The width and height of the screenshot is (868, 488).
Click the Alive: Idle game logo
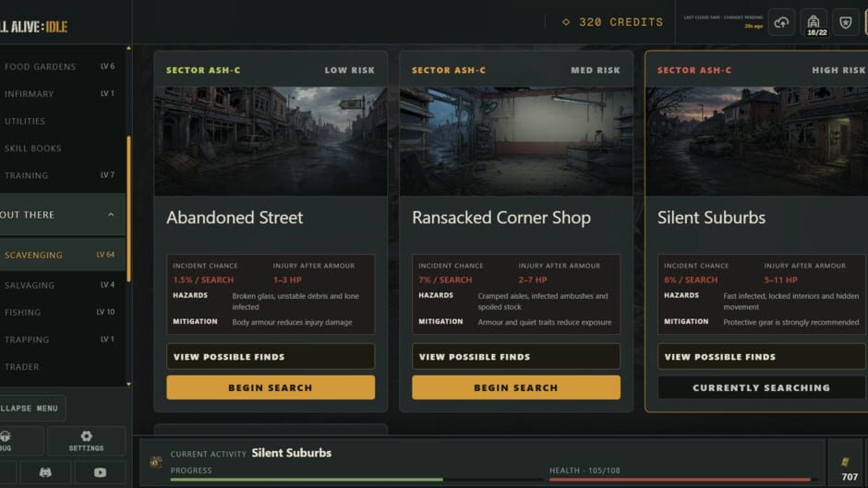(34, 27)
